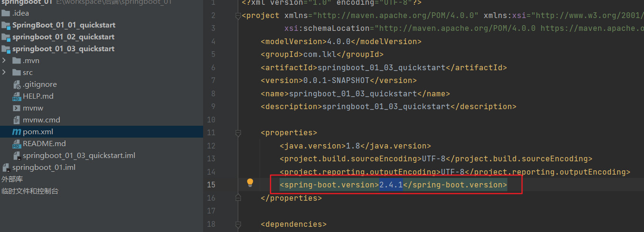
Task: Click the name tag line text
Action: pos(355,93)
